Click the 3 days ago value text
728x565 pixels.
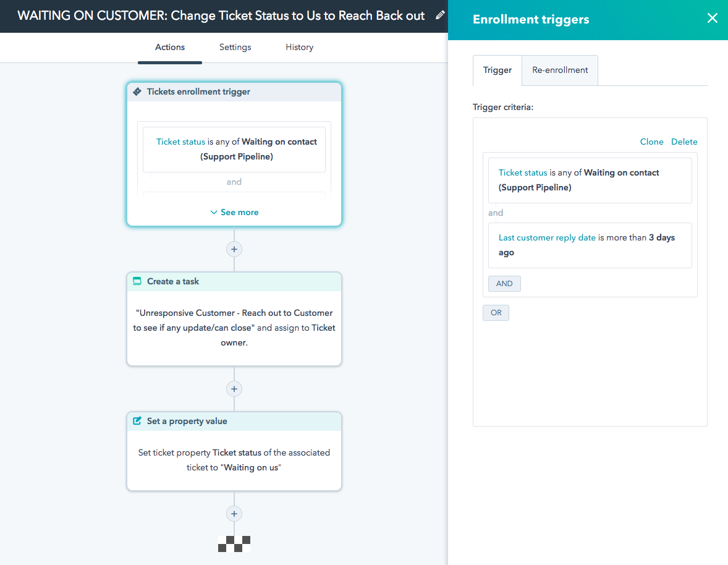click(587, 245)
